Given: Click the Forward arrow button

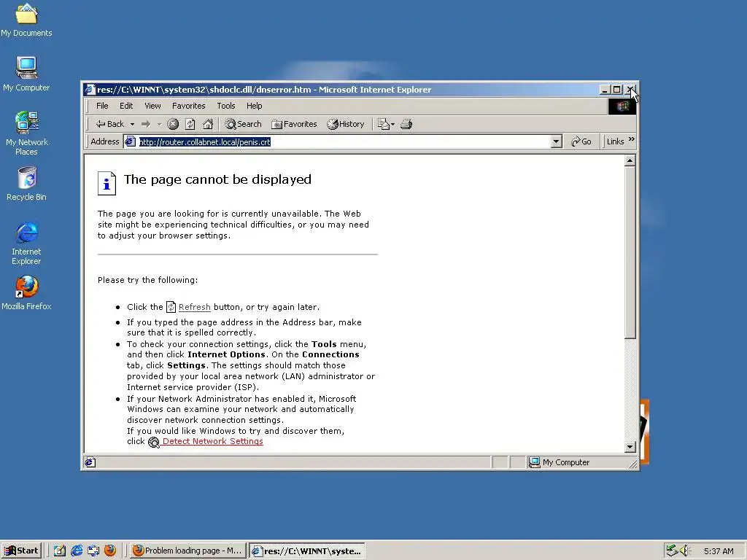Looking at the screenshot, I should 146,124.
